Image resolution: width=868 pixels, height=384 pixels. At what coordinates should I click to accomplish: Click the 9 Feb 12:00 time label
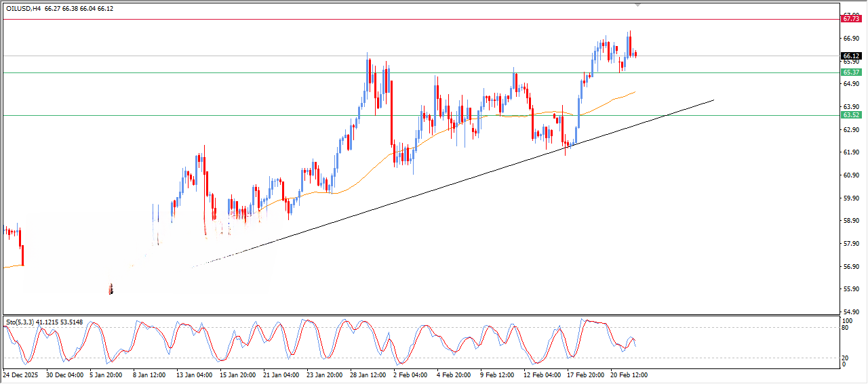click(497, 375)
